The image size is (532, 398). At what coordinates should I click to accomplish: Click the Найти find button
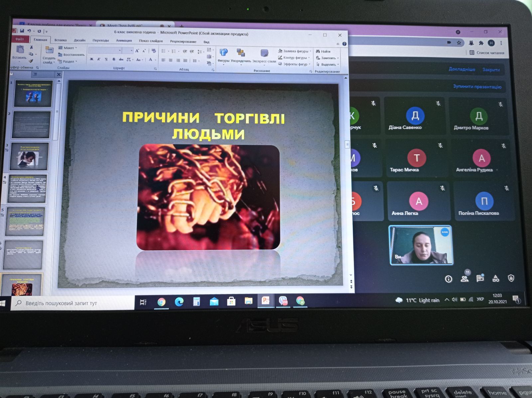point(323,51)
